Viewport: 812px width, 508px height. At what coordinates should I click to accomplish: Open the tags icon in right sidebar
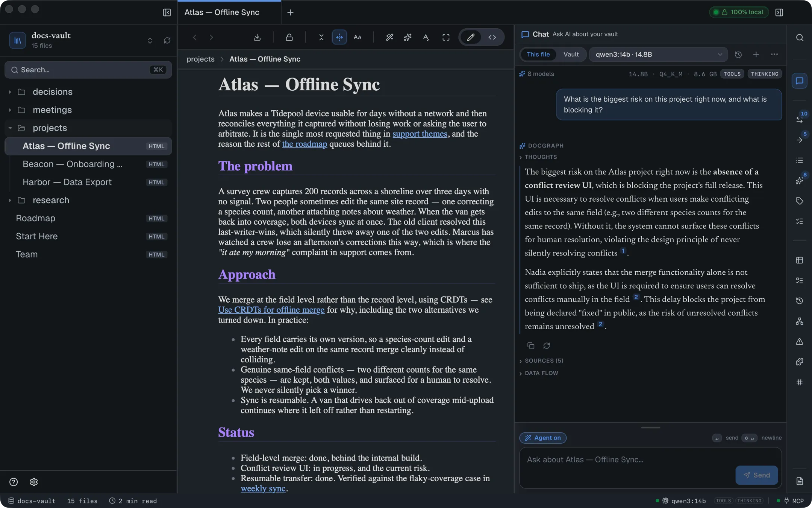pos(800,201)
